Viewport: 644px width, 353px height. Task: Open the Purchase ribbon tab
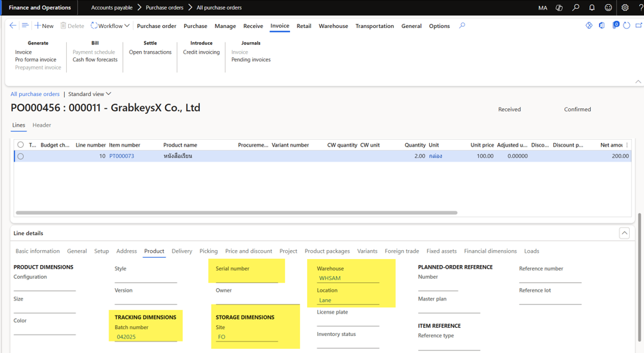tap(196, 26)
